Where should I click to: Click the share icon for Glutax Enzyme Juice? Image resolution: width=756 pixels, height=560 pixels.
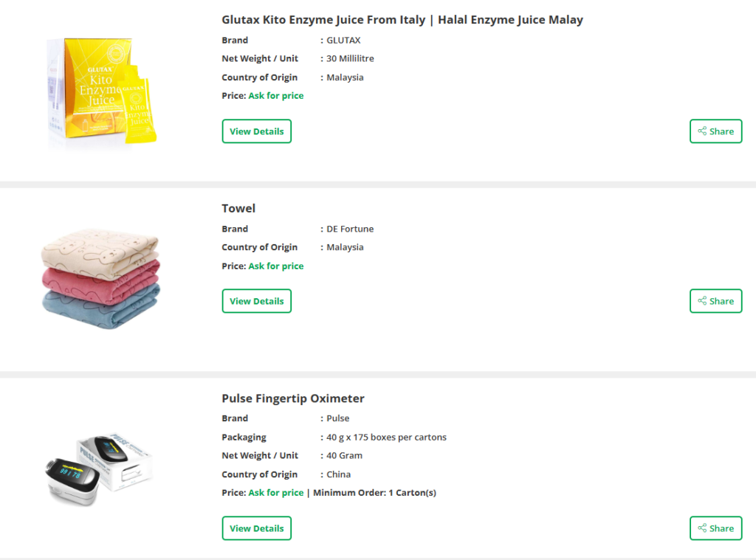click(x=715, y=131)
